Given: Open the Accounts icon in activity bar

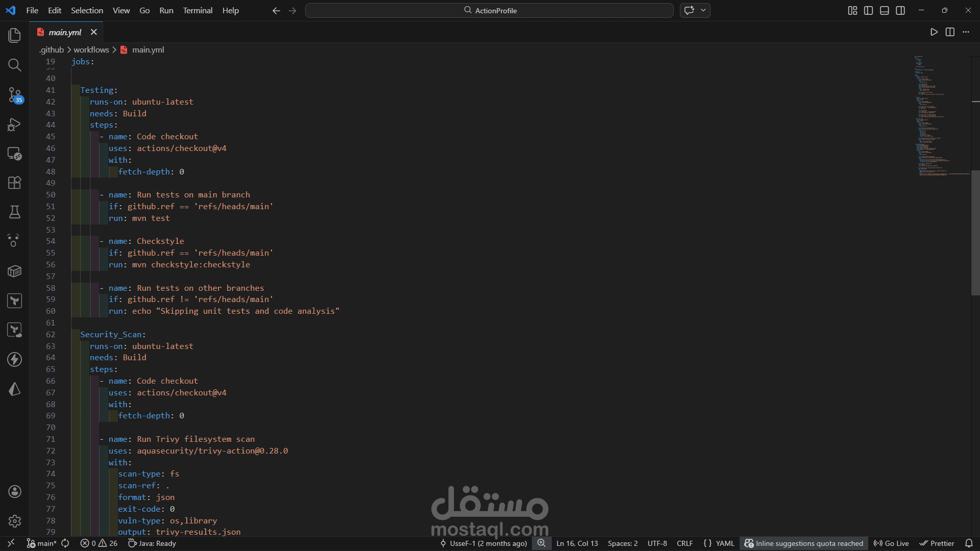Looking at the screenshot, I should coord(14,491).
